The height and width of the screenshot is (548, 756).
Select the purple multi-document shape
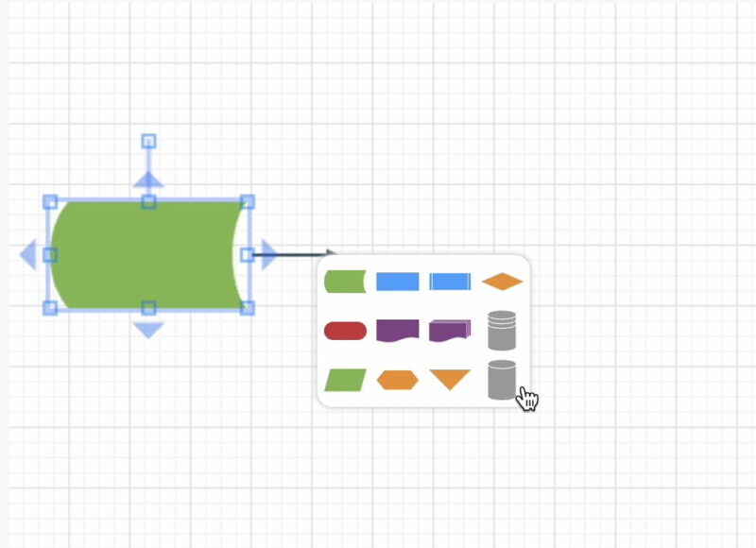[x=450, y=328]
